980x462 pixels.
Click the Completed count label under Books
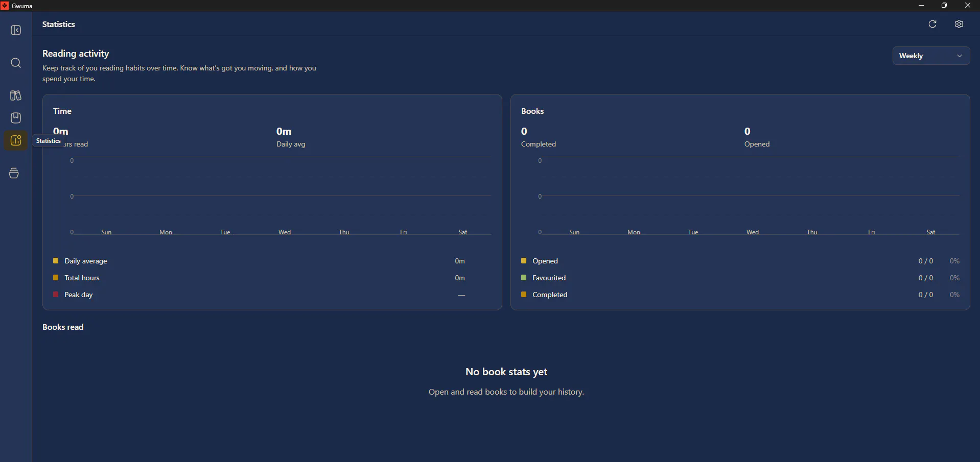click(539, 144)
